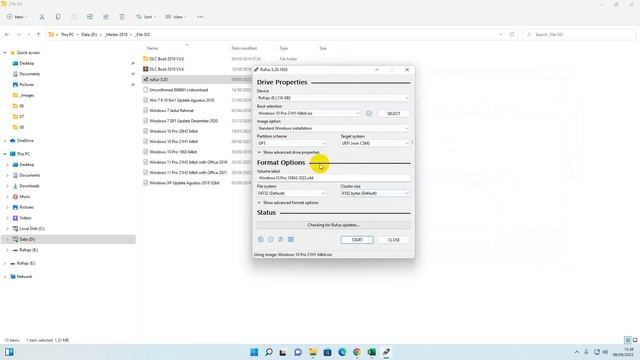Open File Explorer from the taskbar

click(313, 352)
